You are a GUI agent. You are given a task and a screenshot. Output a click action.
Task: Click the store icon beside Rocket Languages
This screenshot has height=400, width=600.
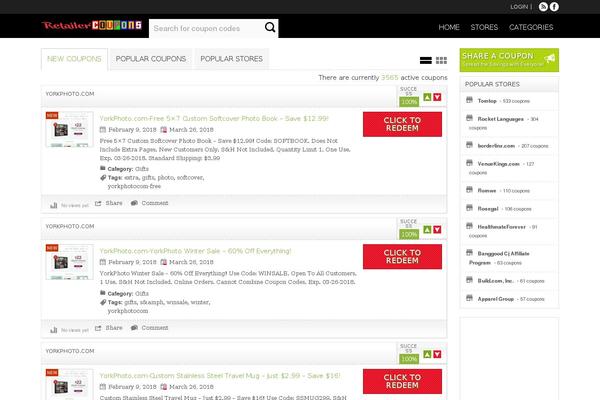[x=470, y=118]
